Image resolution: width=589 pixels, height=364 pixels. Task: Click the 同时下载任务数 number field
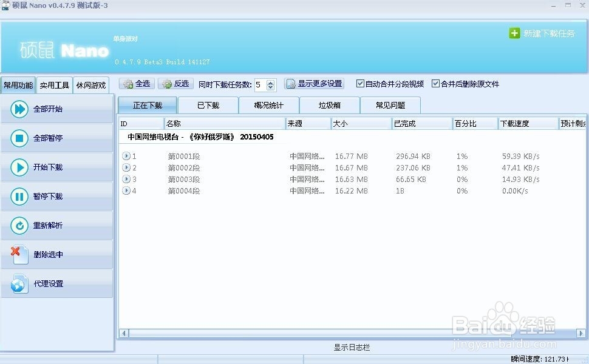pyautogui.click(x=260, y=85)
